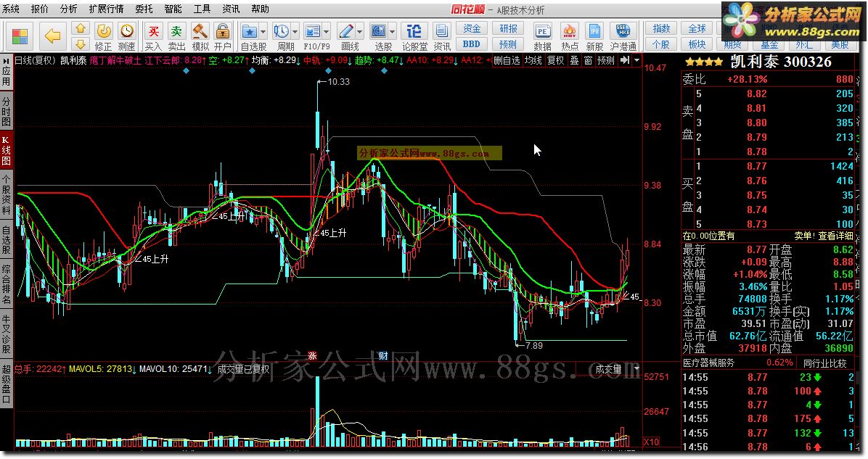Click the 开户 padlock account icon
868x459 pixels.
coord(223,31)
